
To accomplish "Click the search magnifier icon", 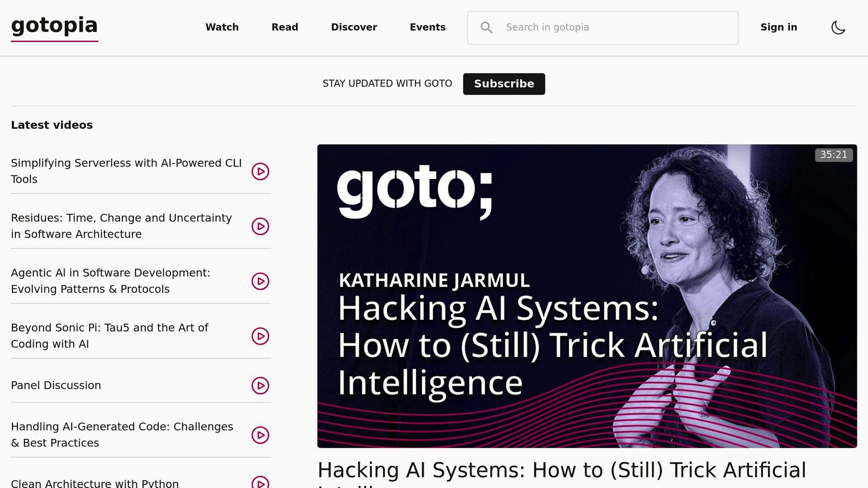I will pyautogui.click(x=486, y=28).
